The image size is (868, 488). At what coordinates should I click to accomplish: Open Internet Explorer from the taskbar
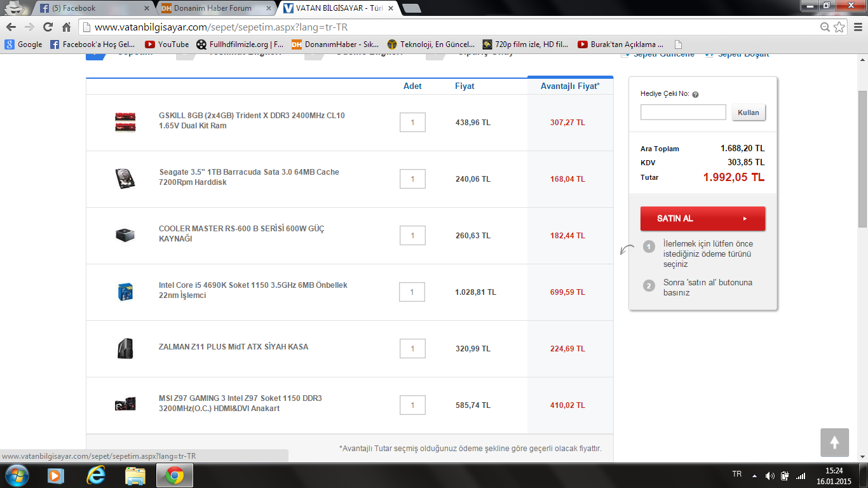pyautogui.click(x=95, y=475)
